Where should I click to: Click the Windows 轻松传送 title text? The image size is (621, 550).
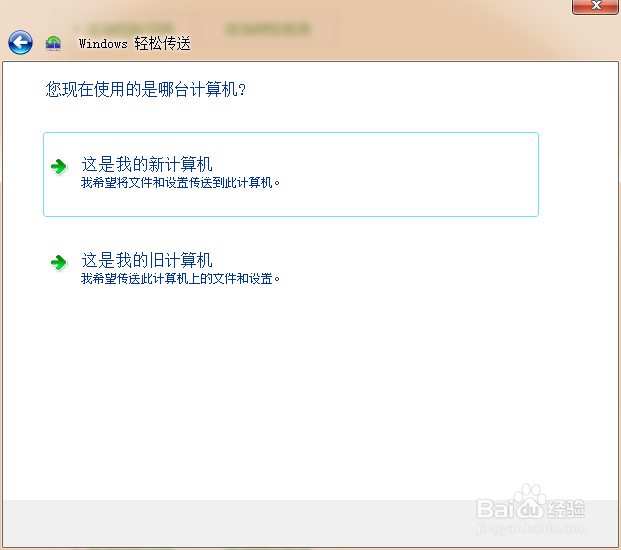click(x=134, y=43)
